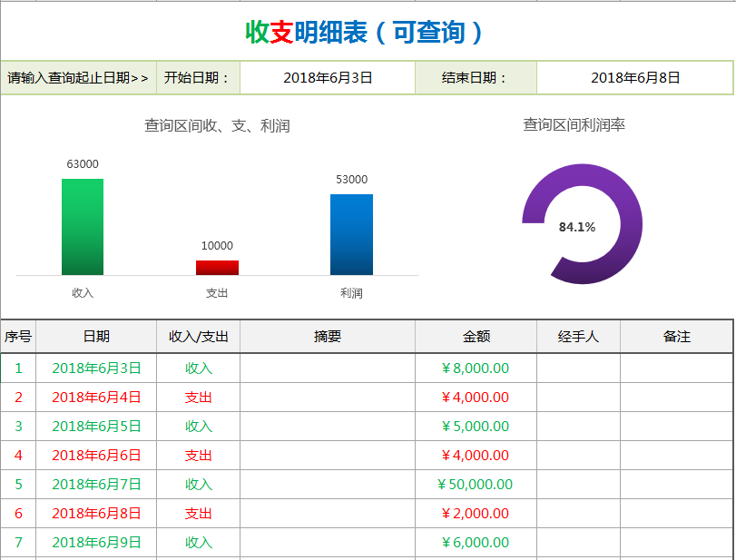The image size is (736, 560).
Task: Click the 利润 axis label under chart
Action: pyautogui.click(x=351, y=293)
